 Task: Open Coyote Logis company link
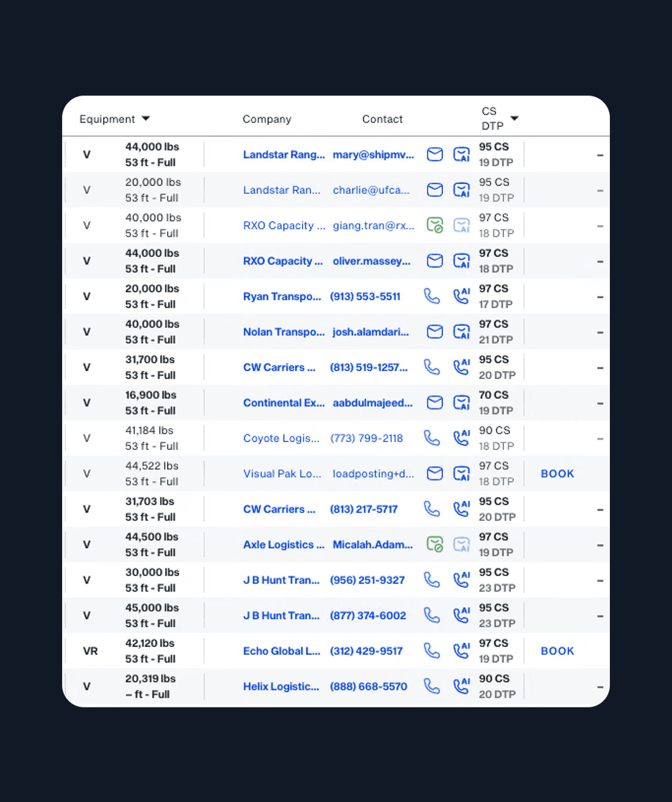(x=281, y=438)
